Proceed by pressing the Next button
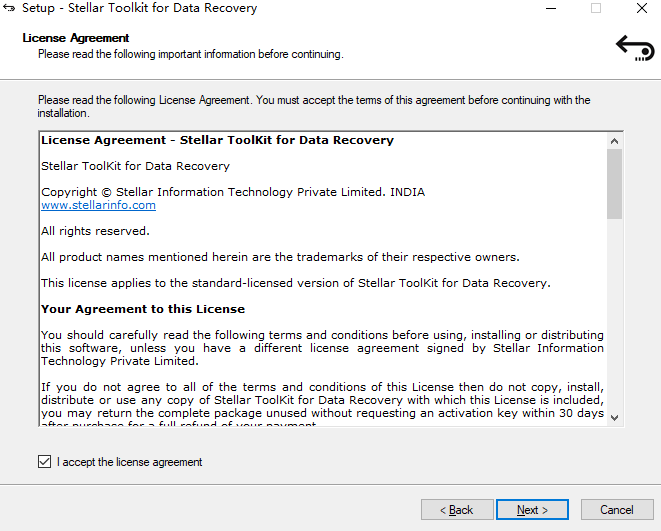The image size is (661, 531). coord(532,510)
